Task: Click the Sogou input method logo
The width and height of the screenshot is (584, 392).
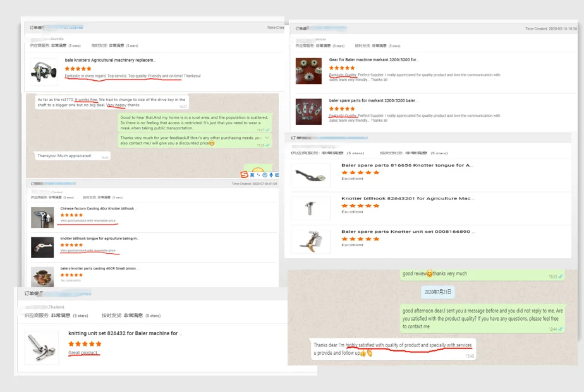Action: click(245, 174)
